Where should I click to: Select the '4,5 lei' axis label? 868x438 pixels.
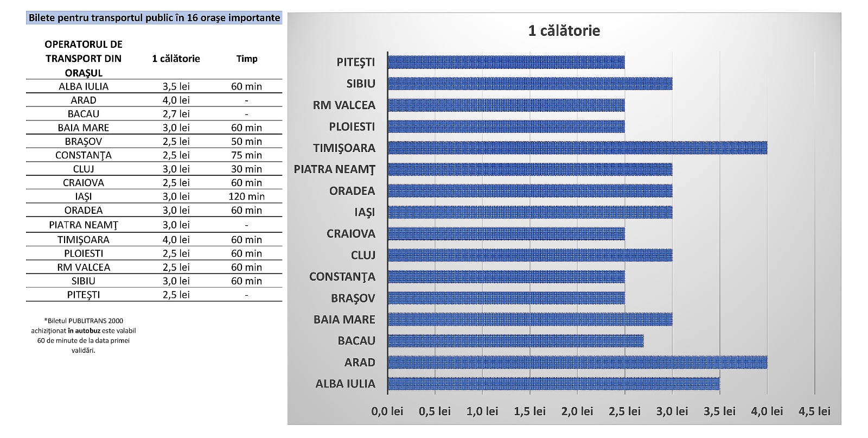point(814,411)
